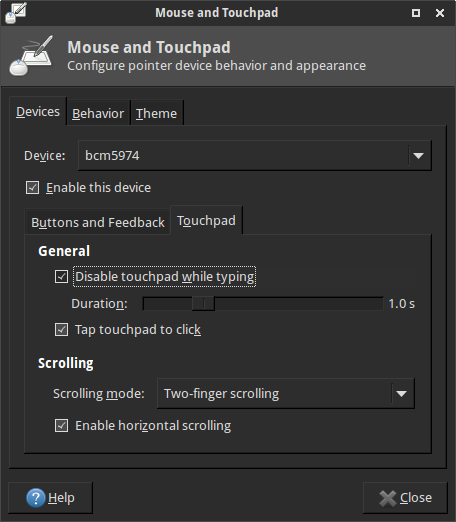This screenshot has height=522, width=456.
Task: Open the Device dropdown showing bcm5974
Action: pos(255,156)
